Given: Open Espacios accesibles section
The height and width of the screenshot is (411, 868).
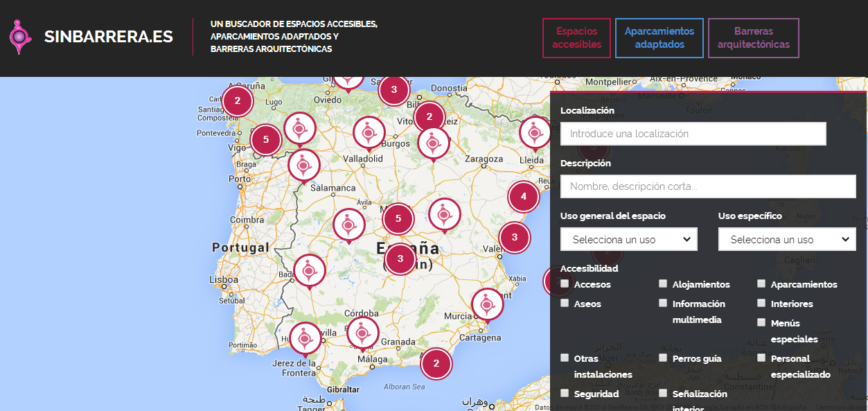Looking at the screenshot, I should tap(576, 37).
